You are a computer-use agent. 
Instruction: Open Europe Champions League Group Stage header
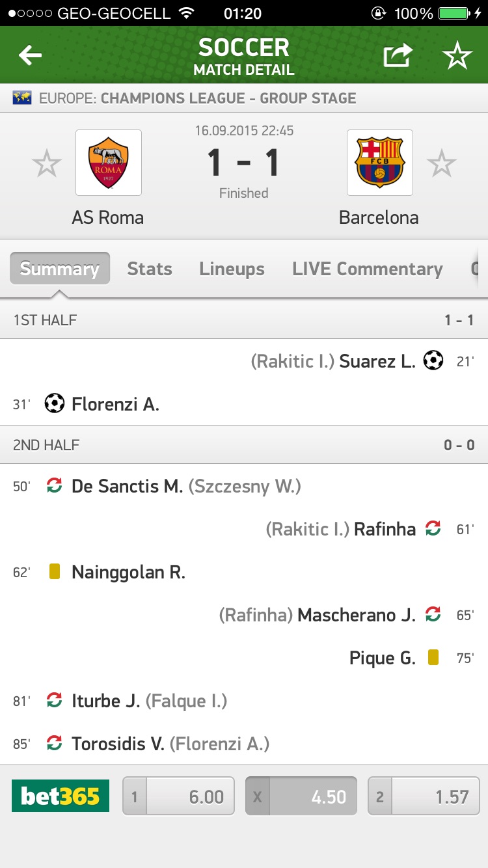195,98
